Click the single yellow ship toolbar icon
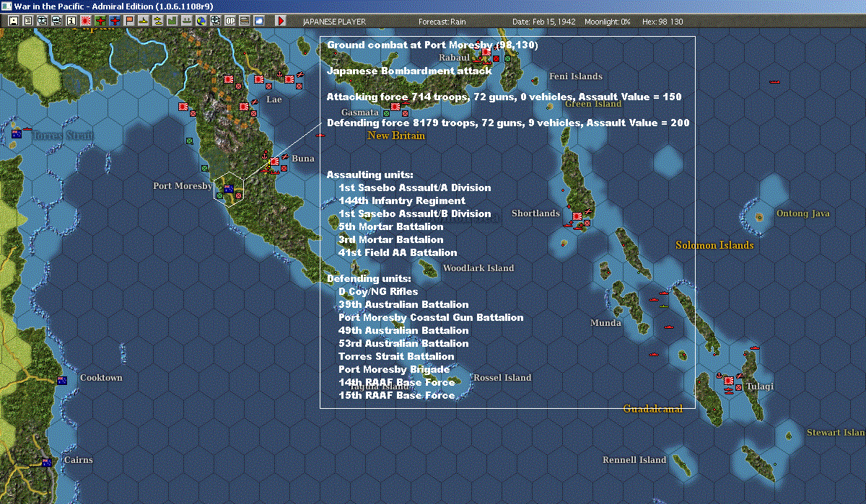Screen dimensions: 866x504 point(144,21)
